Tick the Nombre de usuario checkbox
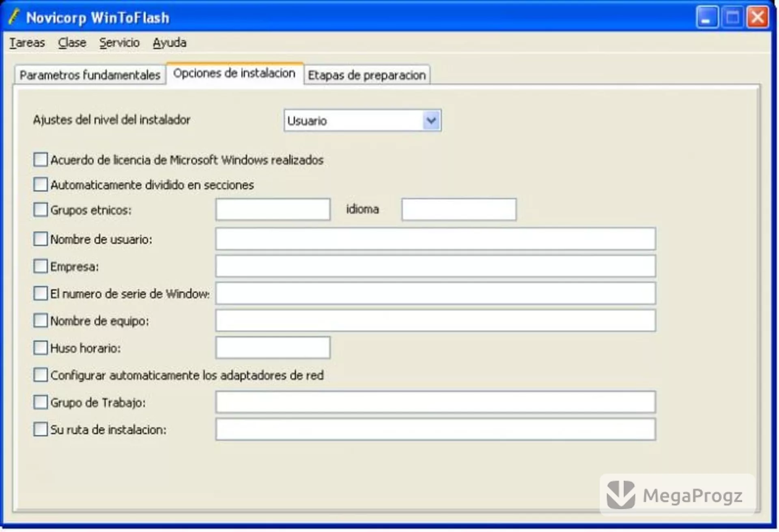Viewport: 779px width, 532px height. [x=41, y=239]
